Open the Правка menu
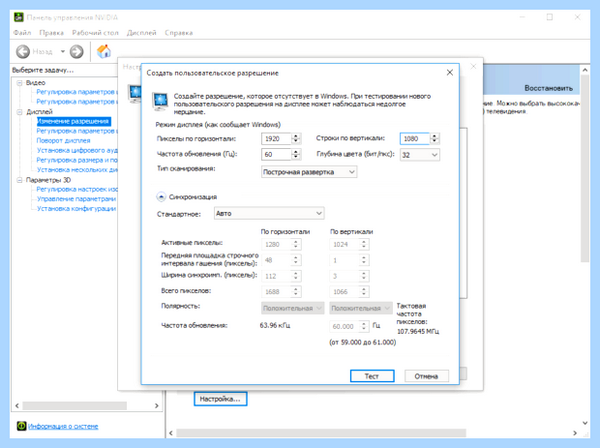The image size is (600, 448). (x=51, y=33)
